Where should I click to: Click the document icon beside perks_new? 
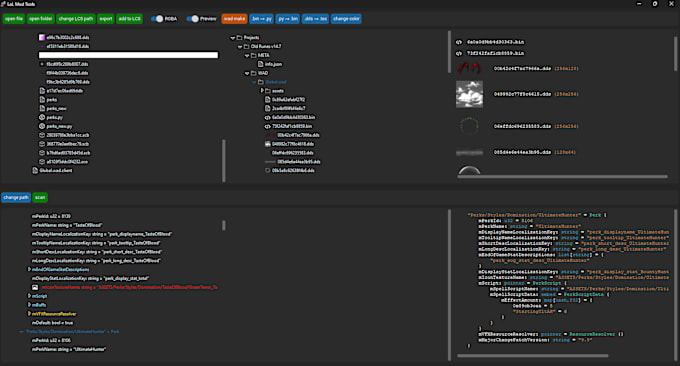42,108
